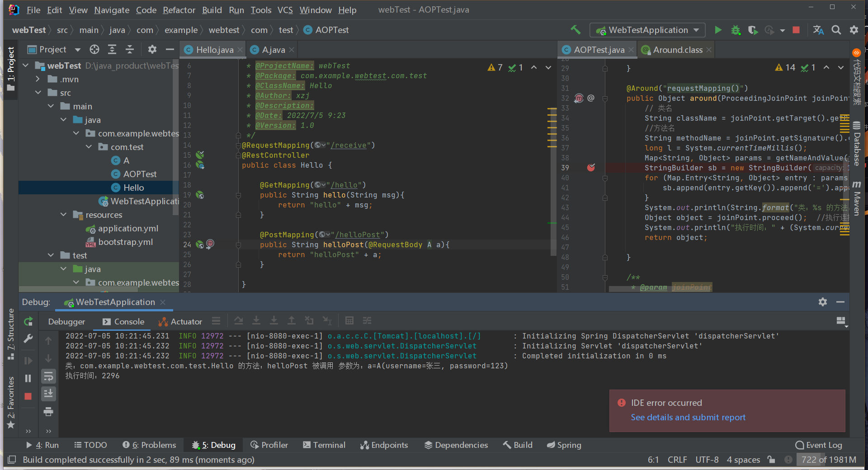Open Search Everywhere magnifier icon
The image size is (868, 470).
(x=836, y=30)
